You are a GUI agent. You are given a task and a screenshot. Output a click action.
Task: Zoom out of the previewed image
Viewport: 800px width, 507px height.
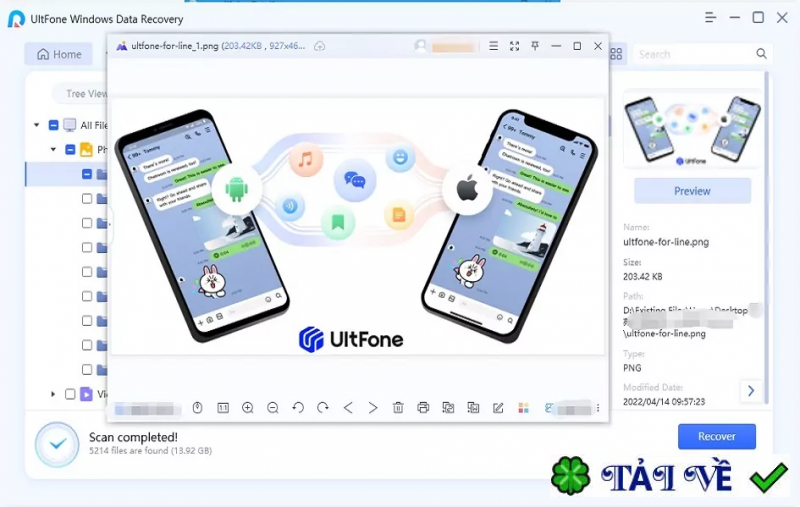point(273,408)
